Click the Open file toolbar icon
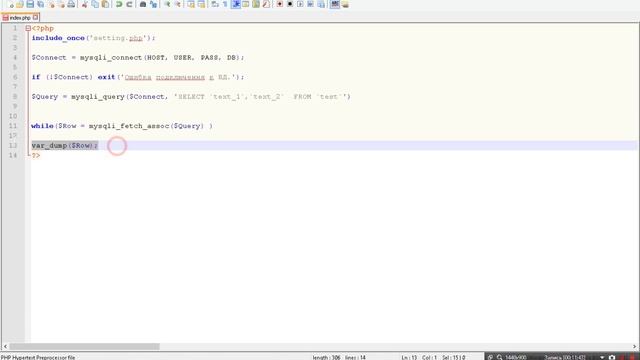 coord(20,4)
